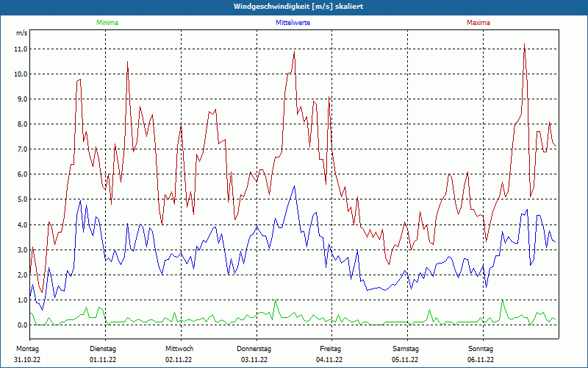Viewport: 588px width, 368px height.
Task: Click the red Maxima legend label
Action: pyautogui.click(x=478, y=23)
